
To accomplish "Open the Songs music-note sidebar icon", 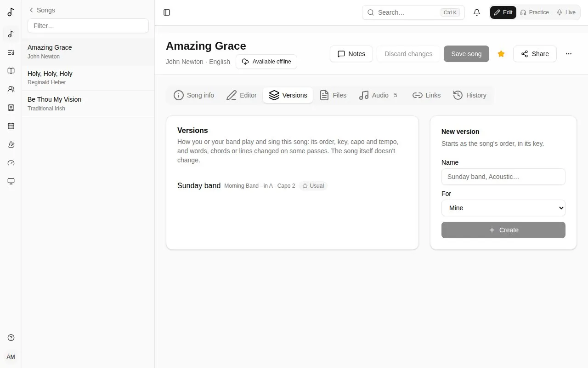I will coord(11,34).
